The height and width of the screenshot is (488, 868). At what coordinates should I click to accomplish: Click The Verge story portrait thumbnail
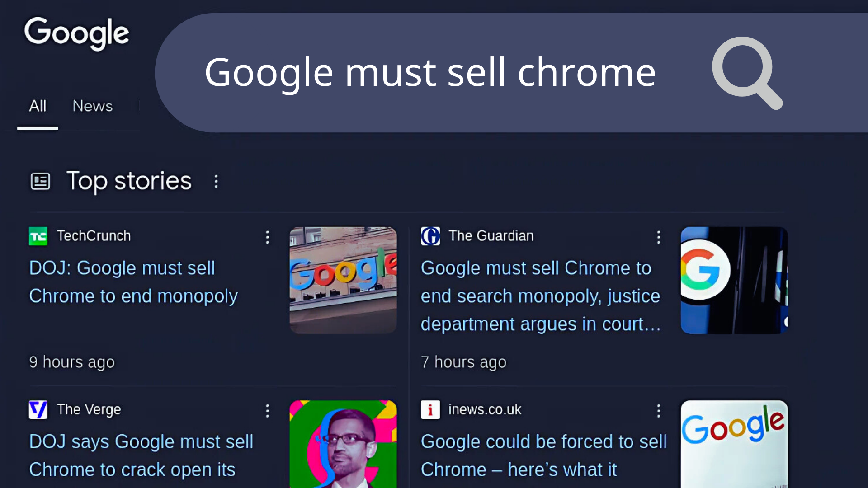[343, 444]
